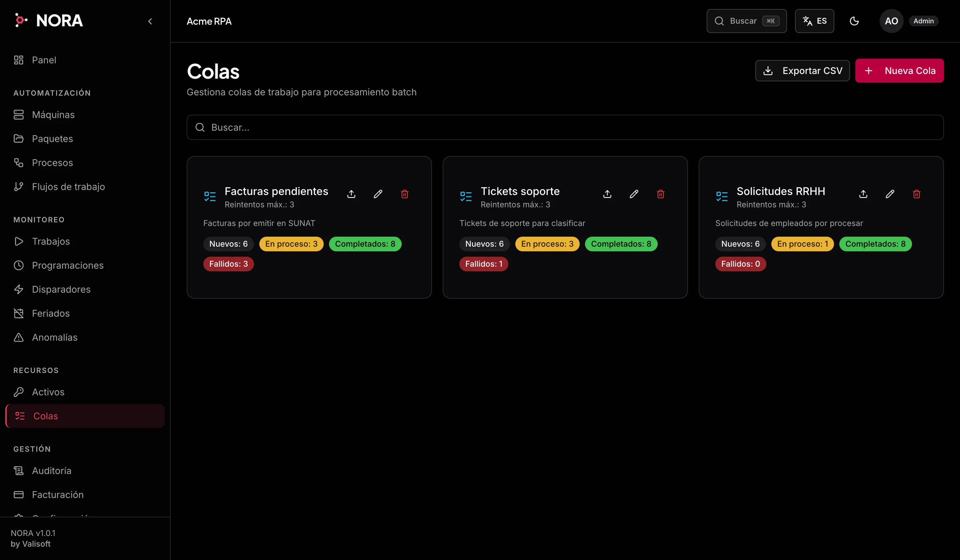Delete the Facturas pendientes queue

[x=405, y=194]
